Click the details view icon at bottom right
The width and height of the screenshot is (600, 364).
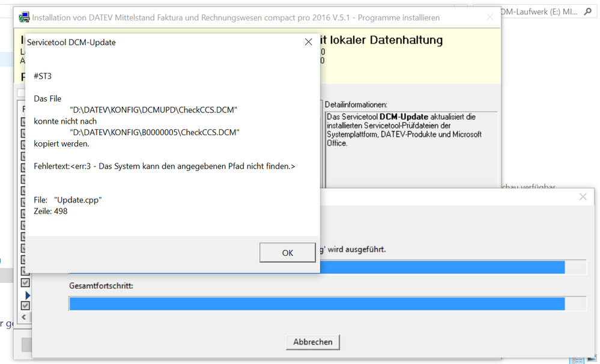point(577,360)
